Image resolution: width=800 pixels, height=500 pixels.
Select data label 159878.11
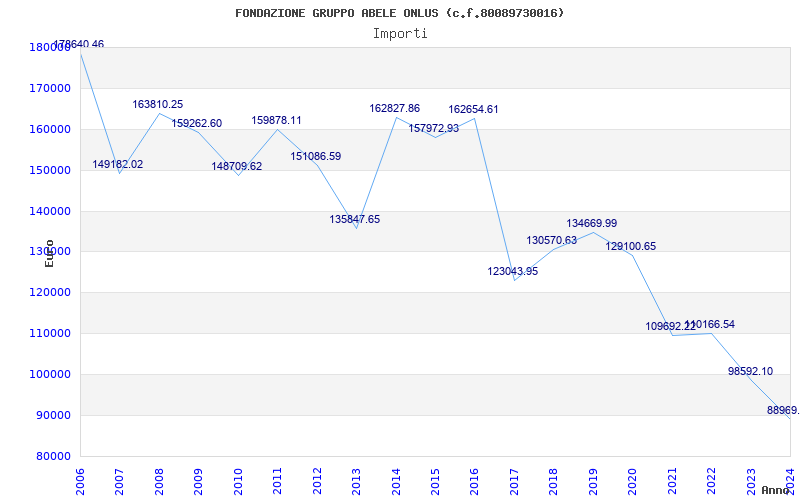(x=277, y=120)
